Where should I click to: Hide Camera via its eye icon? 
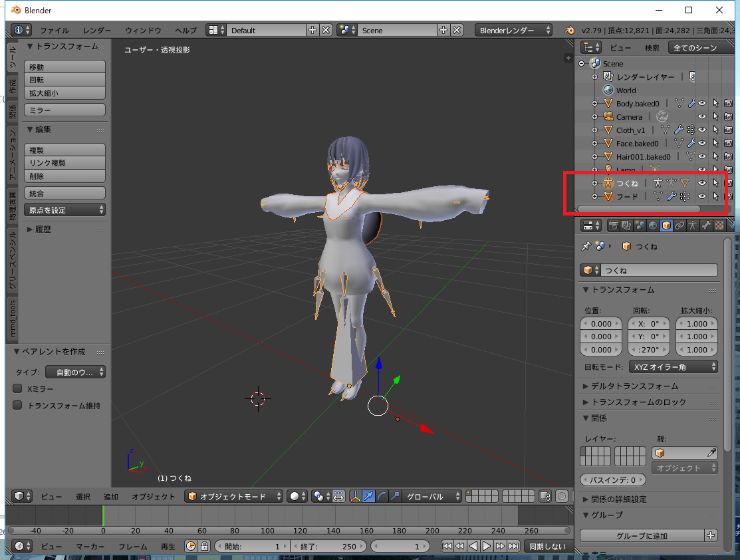tap(702, 116)
